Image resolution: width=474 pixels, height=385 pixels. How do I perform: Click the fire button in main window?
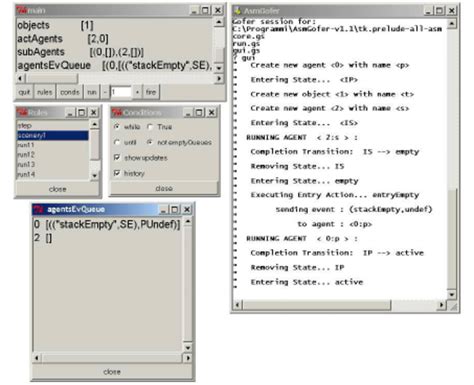click(x=151, y=92)
